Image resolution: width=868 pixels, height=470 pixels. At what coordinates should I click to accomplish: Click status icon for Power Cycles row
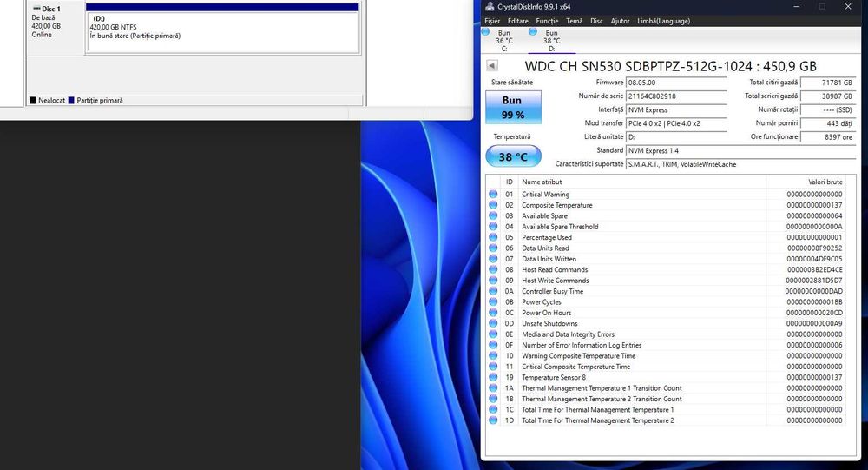coord(493,302)
